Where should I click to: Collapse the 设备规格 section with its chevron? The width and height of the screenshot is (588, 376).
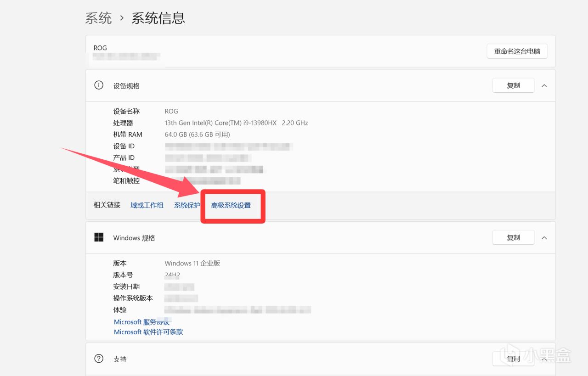[x=544, y=85]
